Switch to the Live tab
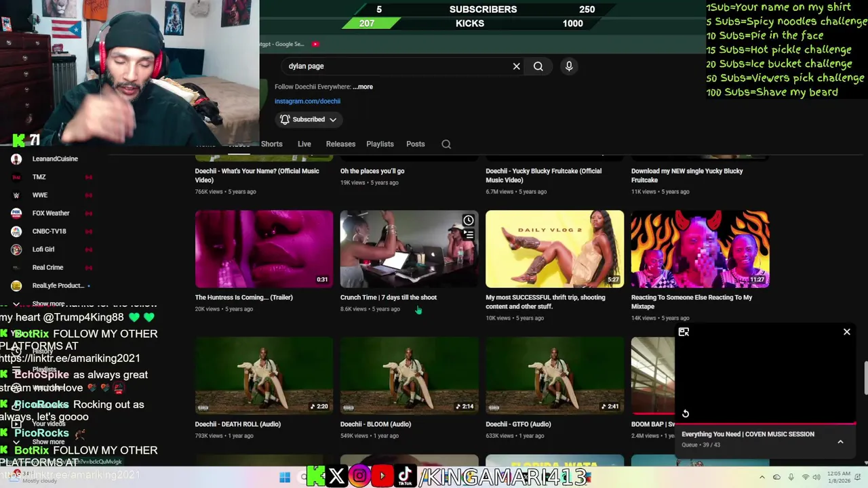This screenshot has width=868, height=488. [x=304, y=144]
